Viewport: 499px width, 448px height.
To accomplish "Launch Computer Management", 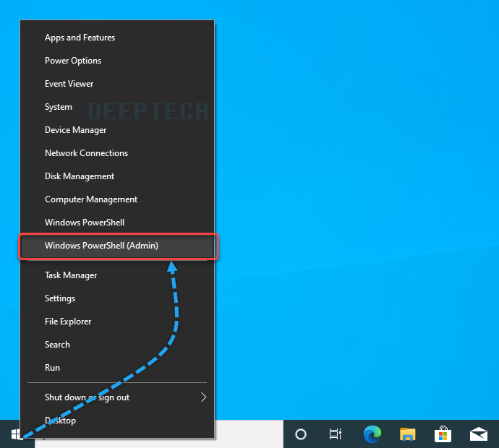I will pyautogui.click(x=117, y=199).
